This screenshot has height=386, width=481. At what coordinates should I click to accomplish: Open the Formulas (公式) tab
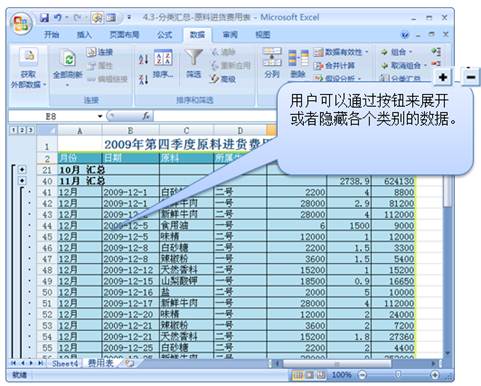click(x=164, y=35)
